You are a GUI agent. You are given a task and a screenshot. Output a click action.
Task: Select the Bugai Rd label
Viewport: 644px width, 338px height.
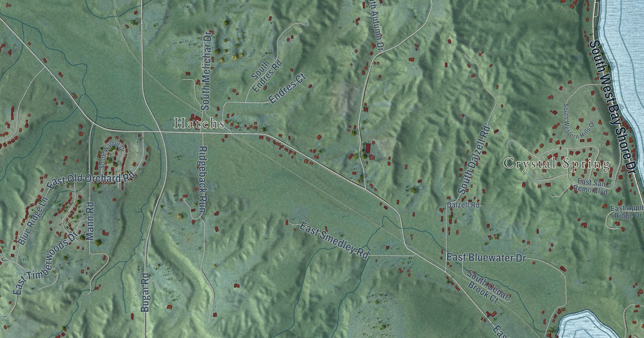coord(144,293)
